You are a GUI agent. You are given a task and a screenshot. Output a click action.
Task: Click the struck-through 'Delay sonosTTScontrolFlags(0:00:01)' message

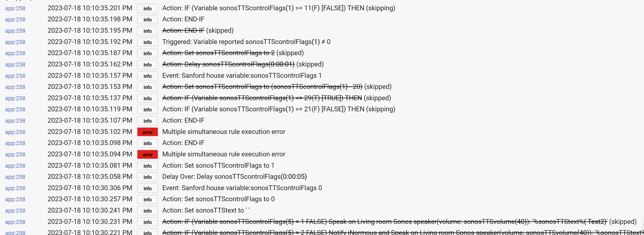pos(228,64)
